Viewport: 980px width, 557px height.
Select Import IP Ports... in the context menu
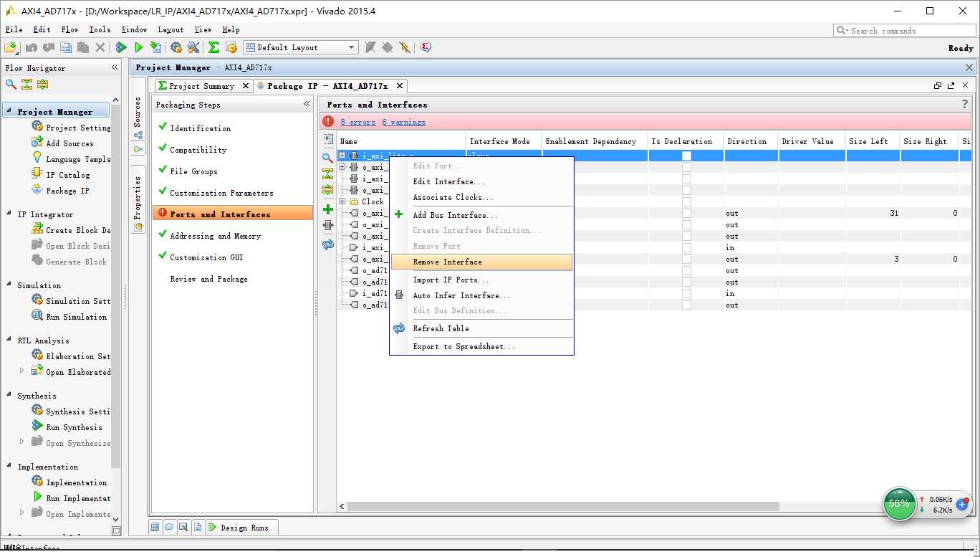point(481,280)
